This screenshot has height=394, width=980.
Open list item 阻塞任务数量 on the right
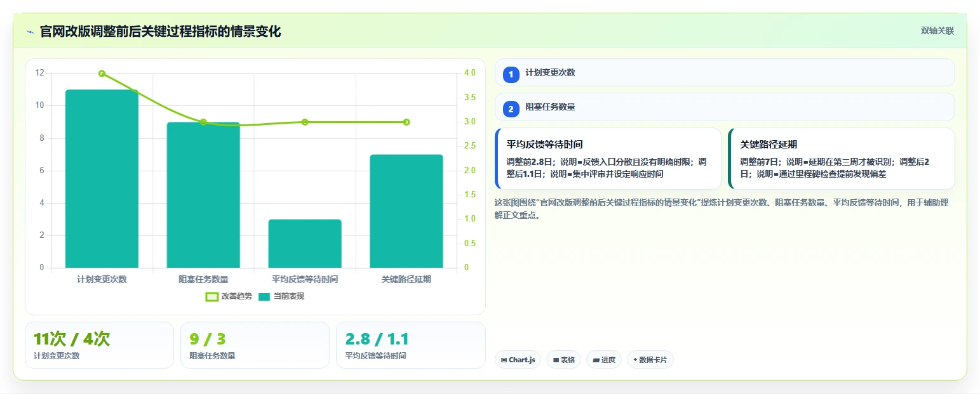(725, 107)
